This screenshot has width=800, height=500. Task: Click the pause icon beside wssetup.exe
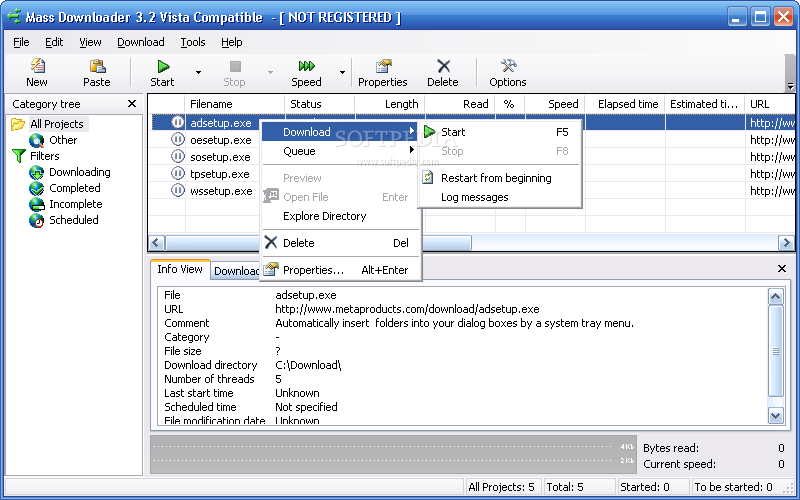(x=178, y=190)
